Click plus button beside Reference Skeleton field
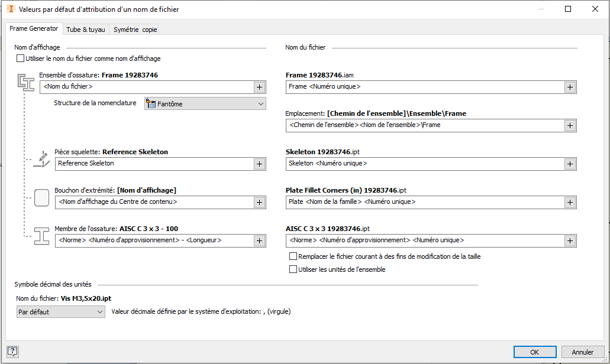Screen dimensions: 610x364 click(259, 164)
